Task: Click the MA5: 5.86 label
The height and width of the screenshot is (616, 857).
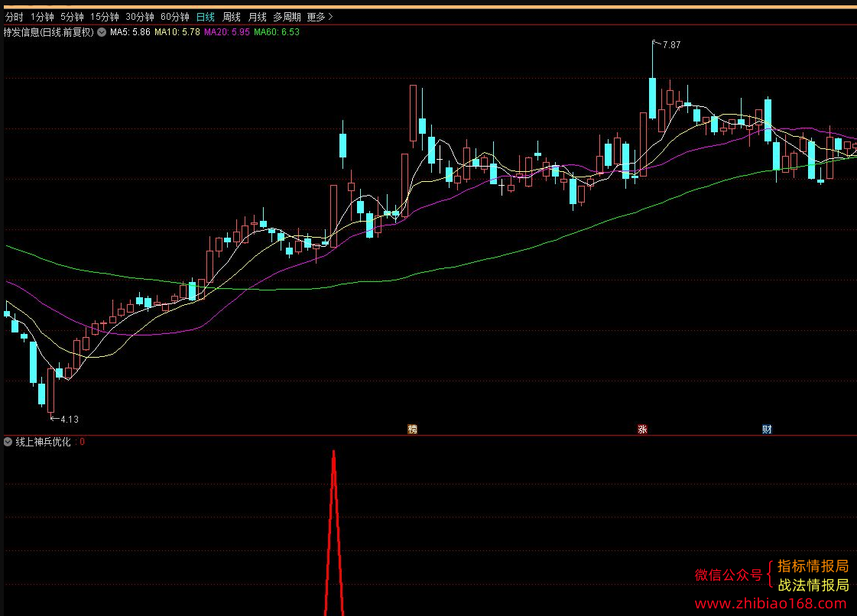Action: [x=130, y=32]
